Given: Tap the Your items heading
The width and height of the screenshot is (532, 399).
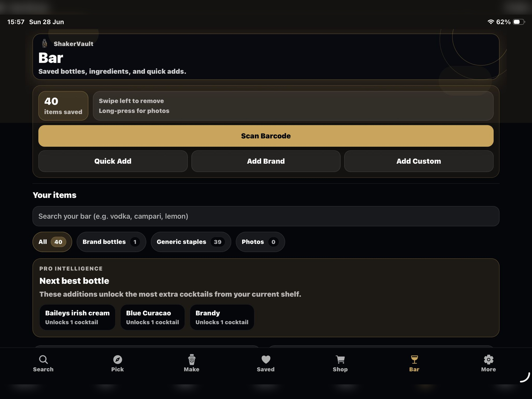Looking at the screenshot, I should [x=55, y=195].
